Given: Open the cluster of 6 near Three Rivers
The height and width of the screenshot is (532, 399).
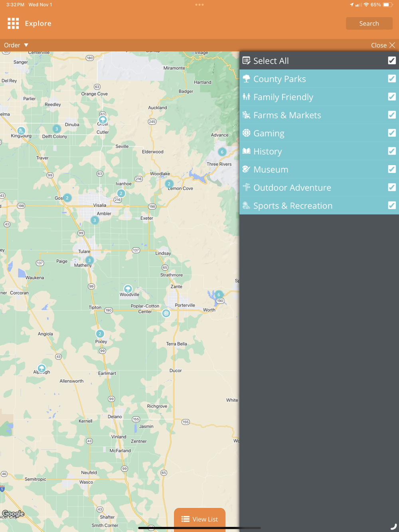Looking at the screenshot, I should (x=222, y=152).
